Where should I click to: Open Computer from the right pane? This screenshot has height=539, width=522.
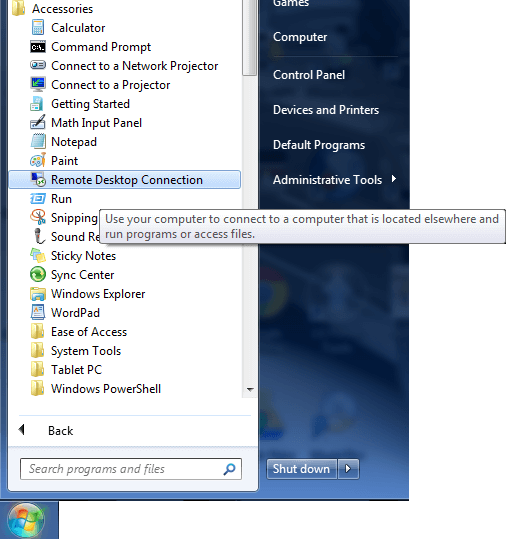point(300,37)
